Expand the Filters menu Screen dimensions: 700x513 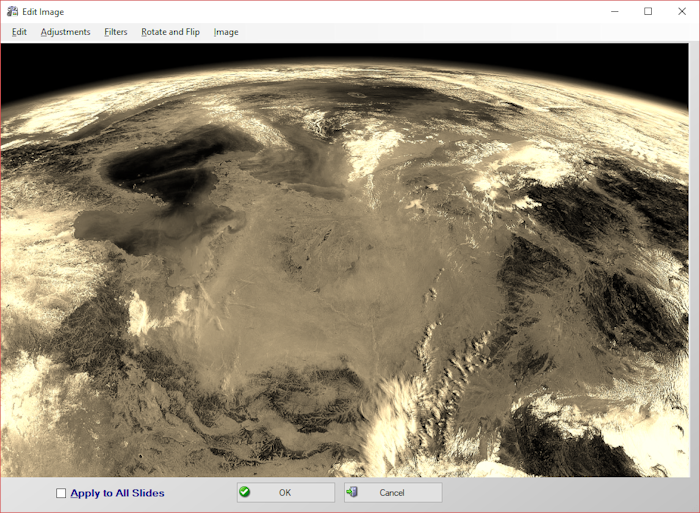click(x=116, y=32)
